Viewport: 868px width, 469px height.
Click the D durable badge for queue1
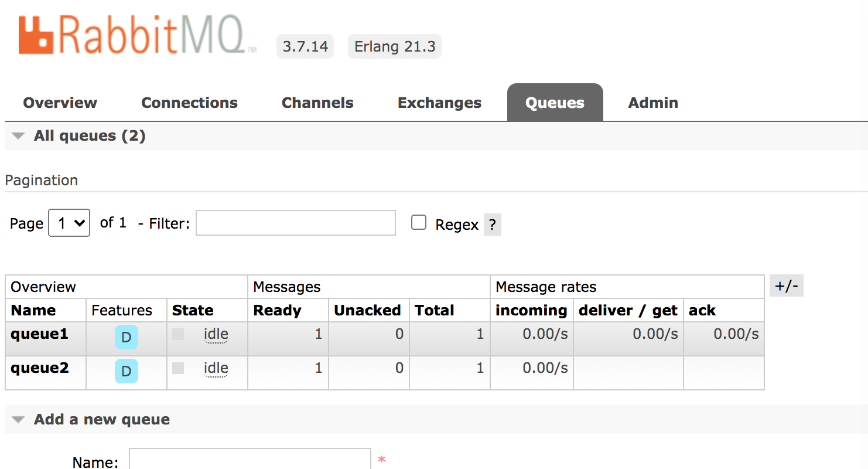click(126, 337)
